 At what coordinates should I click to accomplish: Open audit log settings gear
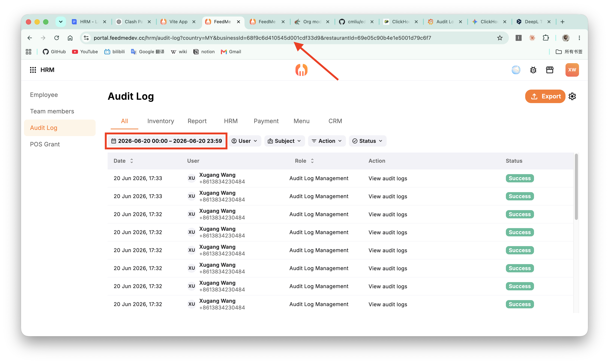point(572,96)
